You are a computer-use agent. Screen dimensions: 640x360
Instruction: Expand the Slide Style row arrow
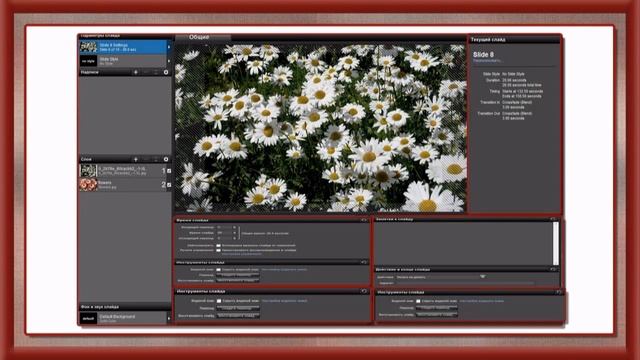[x=169, y=61]
